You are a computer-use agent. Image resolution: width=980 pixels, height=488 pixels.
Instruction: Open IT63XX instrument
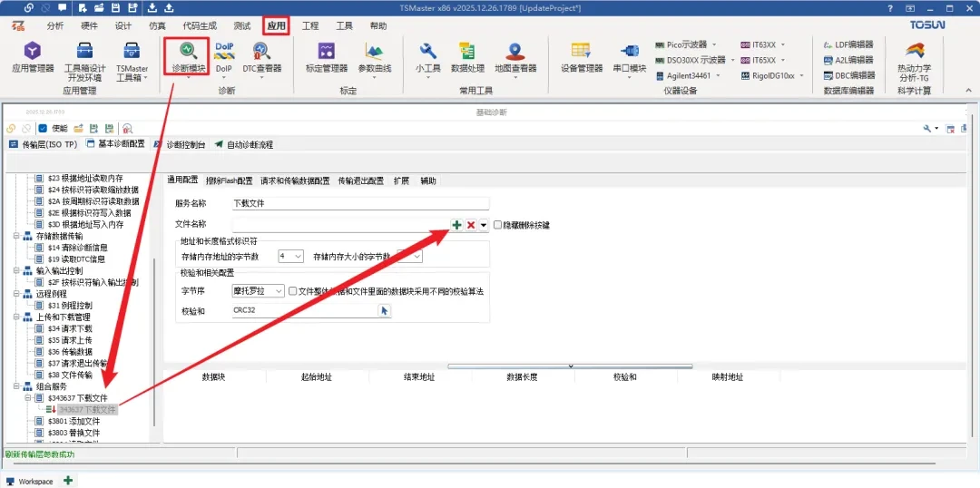pyautogui.click(x=762, y=45)
